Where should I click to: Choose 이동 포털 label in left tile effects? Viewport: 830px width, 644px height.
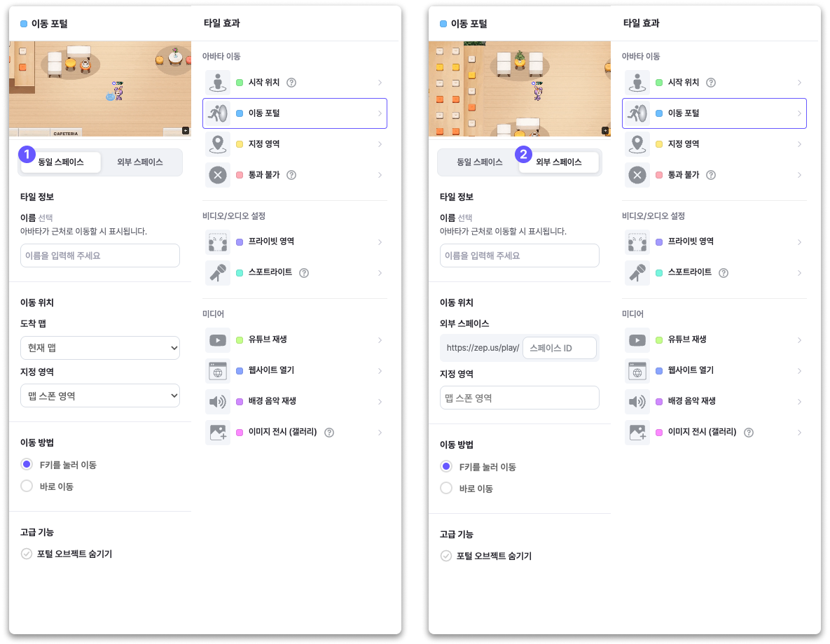264,113
